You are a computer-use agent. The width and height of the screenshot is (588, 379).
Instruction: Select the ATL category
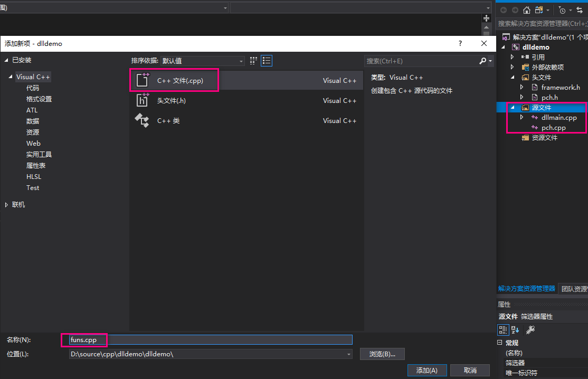tap(32, 110)
